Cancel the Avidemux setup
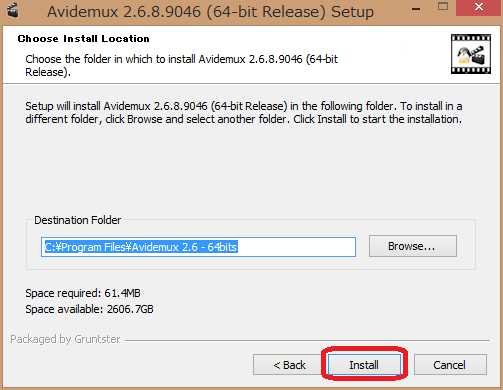This screenshot has height=390, width=503. pyautogui.click(x=450, y=365)
